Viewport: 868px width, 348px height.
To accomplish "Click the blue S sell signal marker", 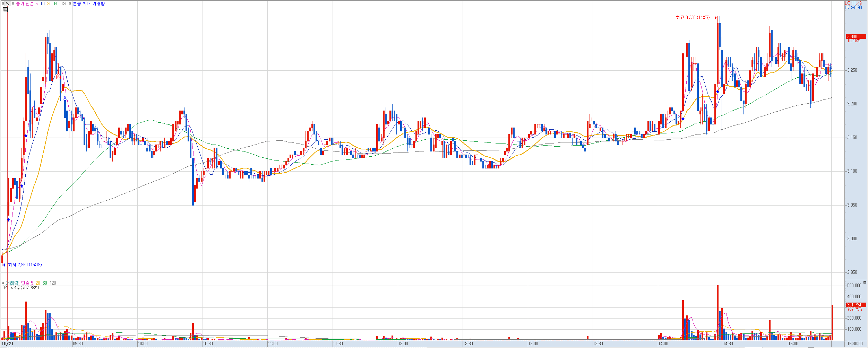I will point(65,98).
